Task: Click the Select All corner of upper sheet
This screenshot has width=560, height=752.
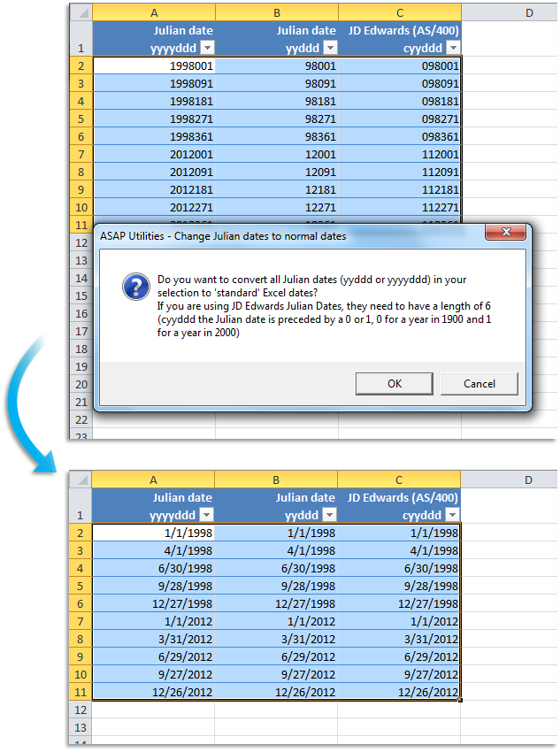Action: [80, 13]
